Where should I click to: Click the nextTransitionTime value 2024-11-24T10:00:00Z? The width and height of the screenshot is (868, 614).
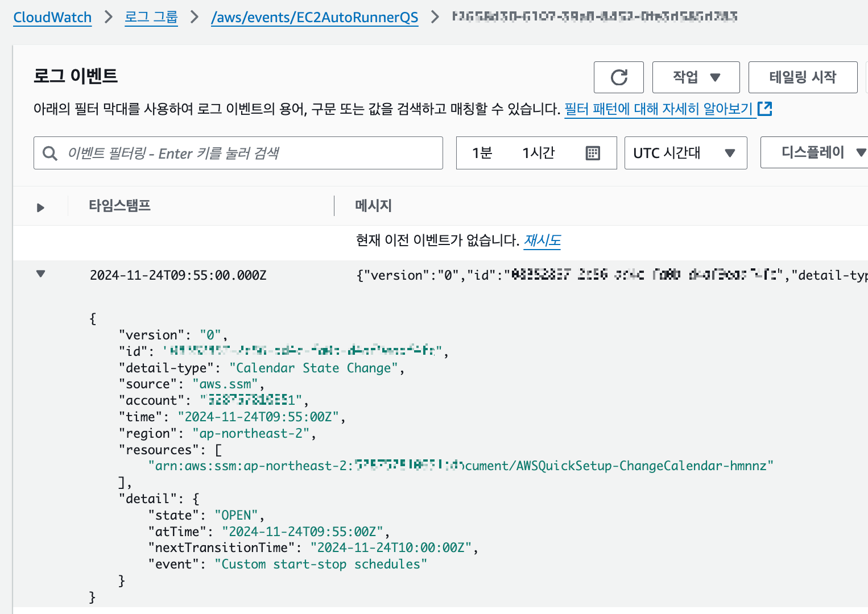click(x=391, y=547)
